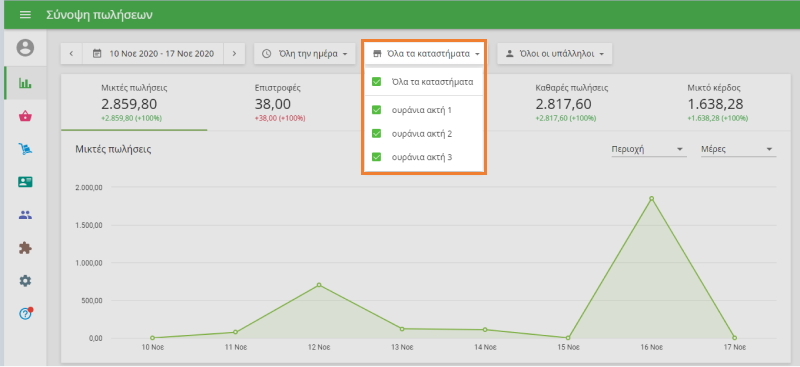Open the hamburger navigation menu
Image resolution: width=800 pixels, height=367 pixels.
pos(25,15)
